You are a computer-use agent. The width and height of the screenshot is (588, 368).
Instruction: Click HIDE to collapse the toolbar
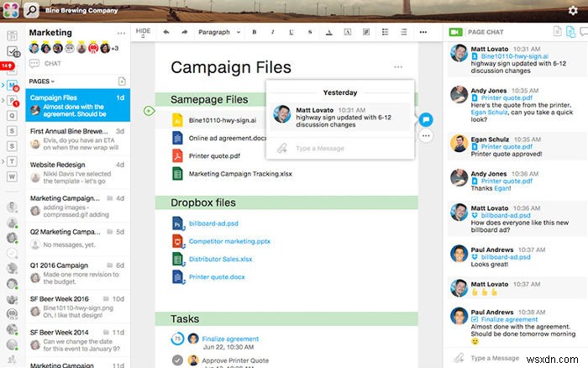(x=143, y=32)
